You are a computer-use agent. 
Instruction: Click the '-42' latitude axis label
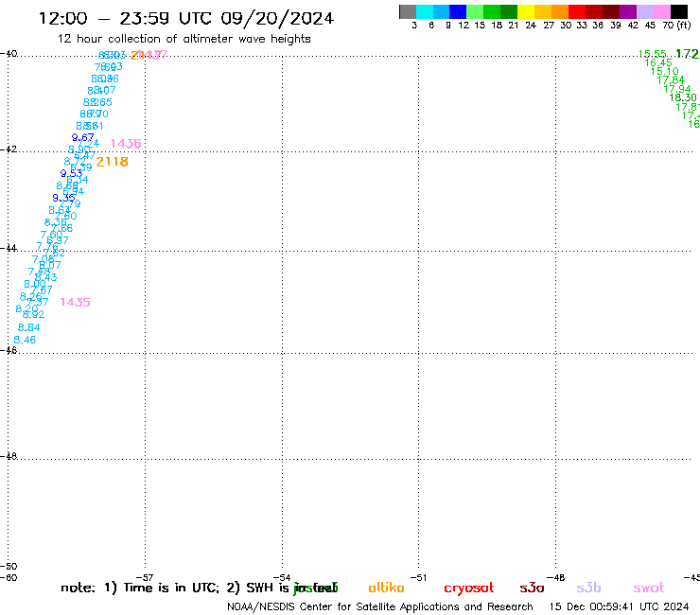pos(9,149)
